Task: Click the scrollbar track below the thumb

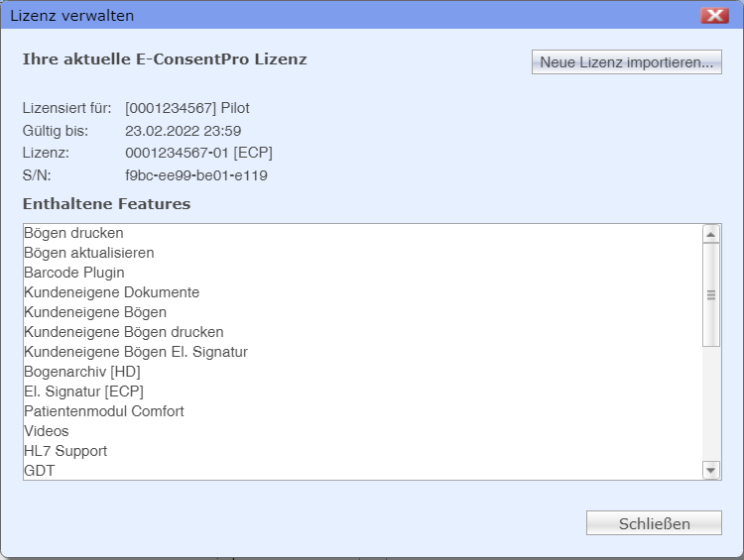Action: (711, 404)
